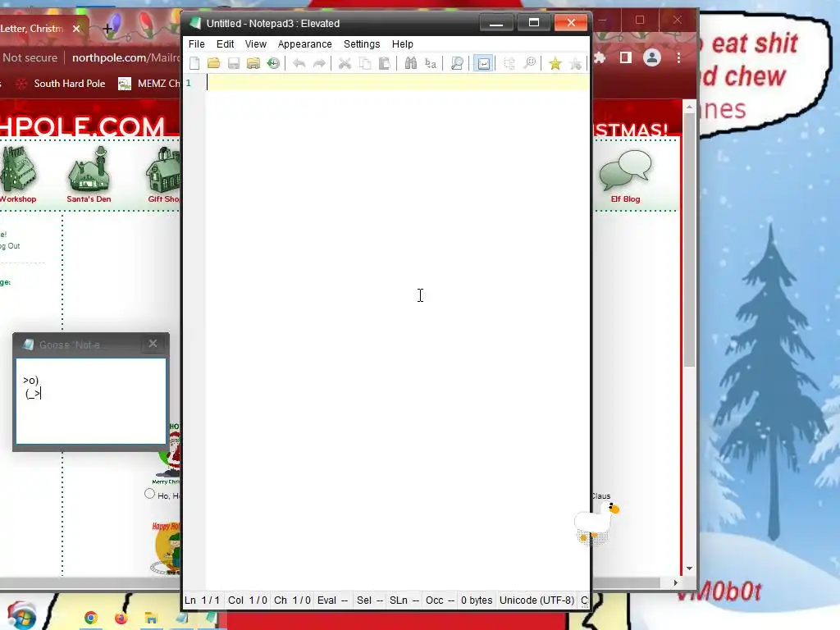
Task: Open the Edit menu in Notepad3
Action: [225, 44]
